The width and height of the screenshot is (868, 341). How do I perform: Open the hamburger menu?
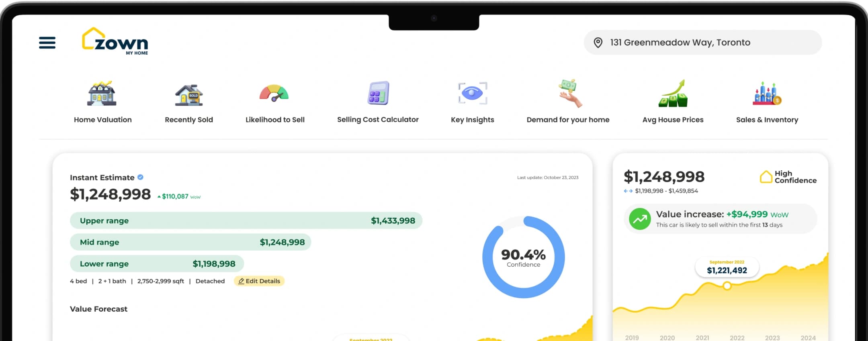point(47,43)
